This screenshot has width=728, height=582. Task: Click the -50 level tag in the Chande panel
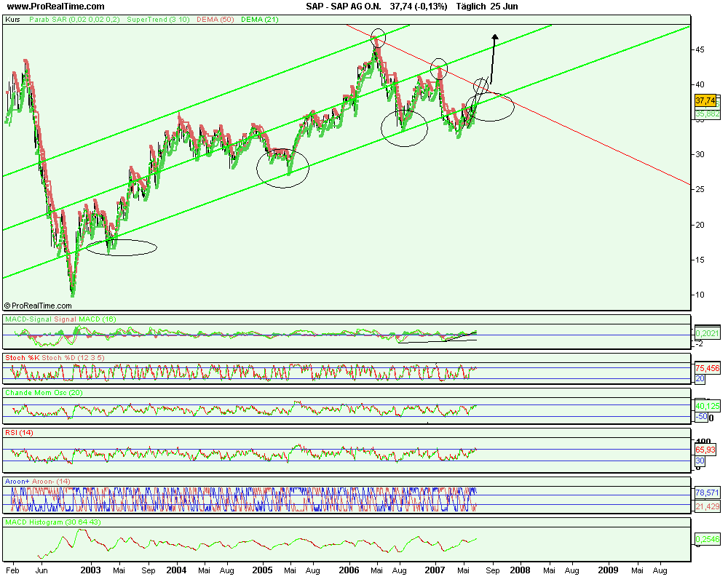[701, 417]
